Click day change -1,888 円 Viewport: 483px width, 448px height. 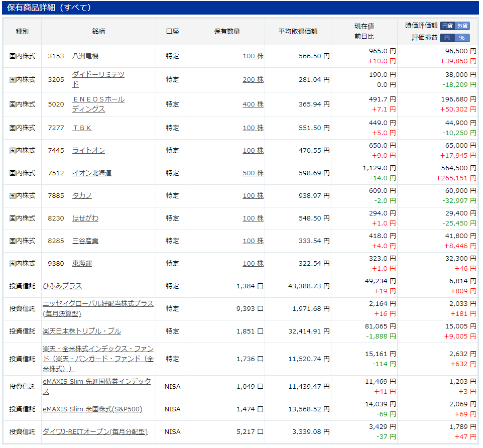tap(381, 336)
